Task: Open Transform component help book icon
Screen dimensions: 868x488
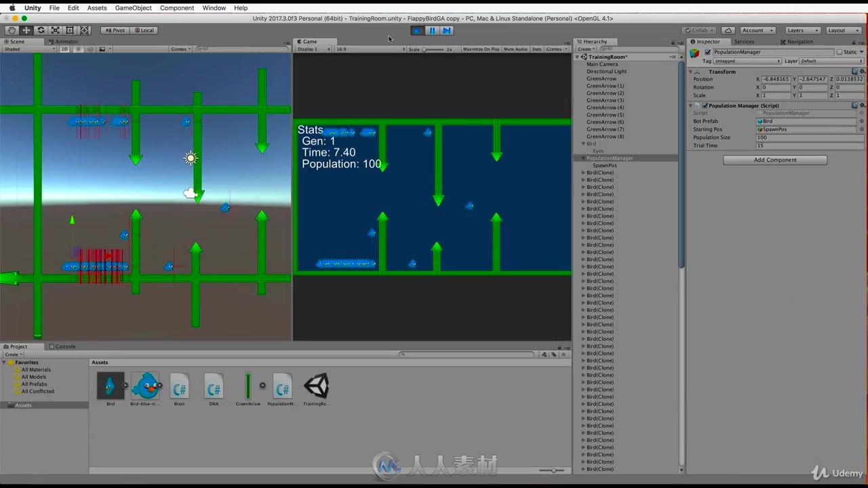Action: 854,71
